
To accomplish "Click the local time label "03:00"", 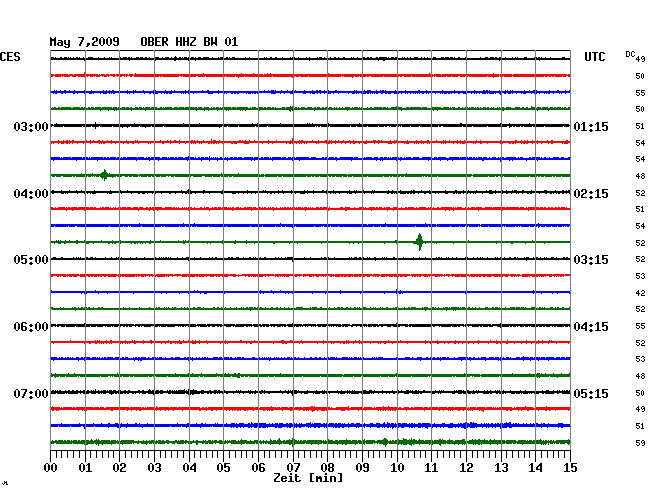I will click(31, 126).
